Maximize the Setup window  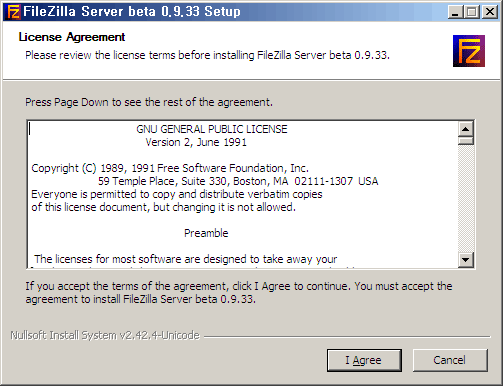[472, 12]
